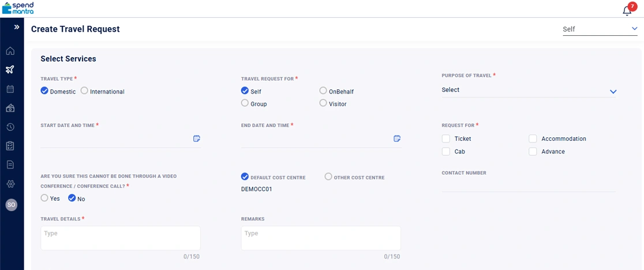Click the Spend Mantra logo
This screenshot has width=644, height=270.
click(18, 8)
